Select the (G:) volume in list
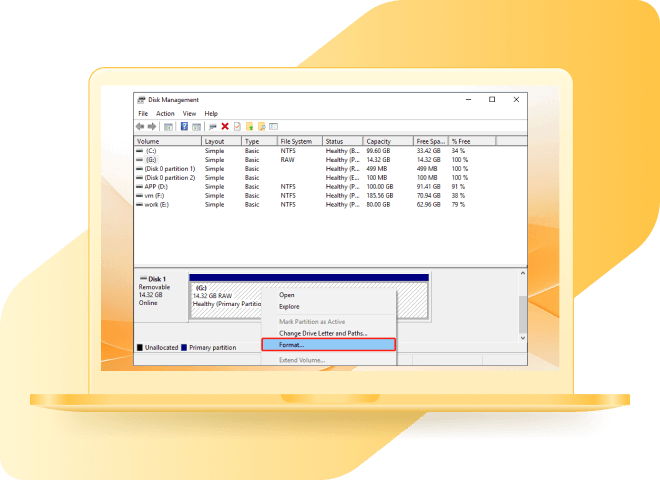Viewport: 660px width, 480px height. (330, 160)
